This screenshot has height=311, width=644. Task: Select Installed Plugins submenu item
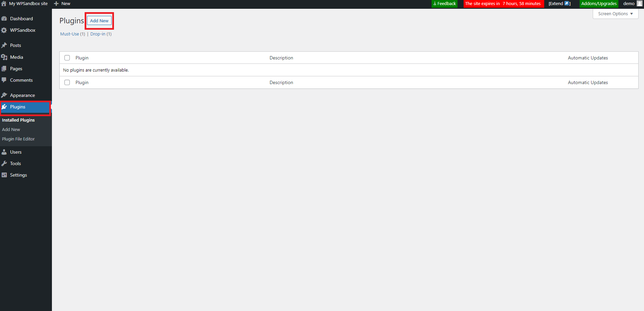[18, 120]
